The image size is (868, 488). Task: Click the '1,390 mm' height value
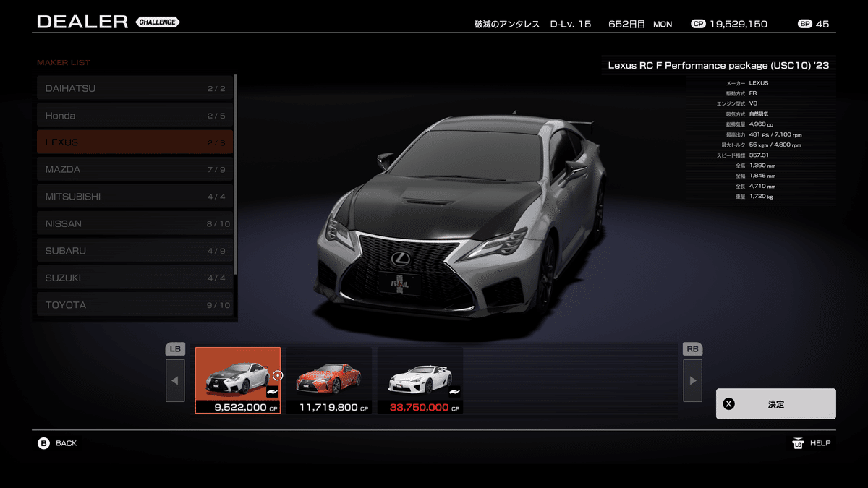(762, 166)
